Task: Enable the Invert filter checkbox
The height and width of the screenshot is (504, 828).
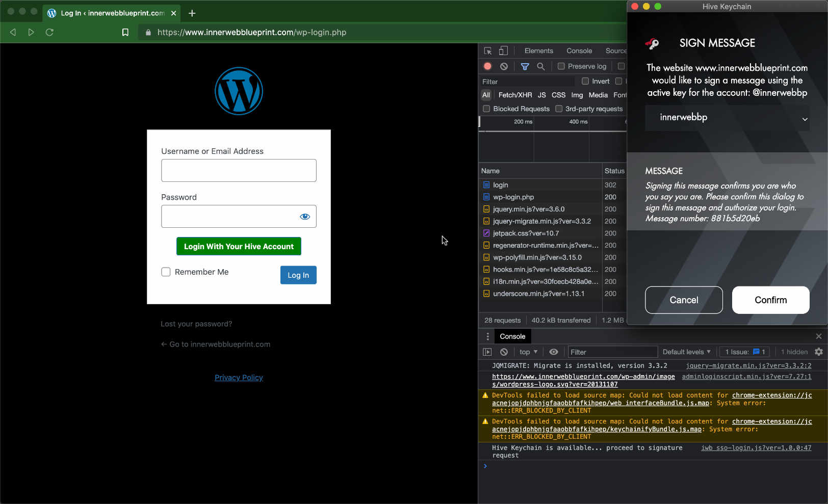Action: 585,81
